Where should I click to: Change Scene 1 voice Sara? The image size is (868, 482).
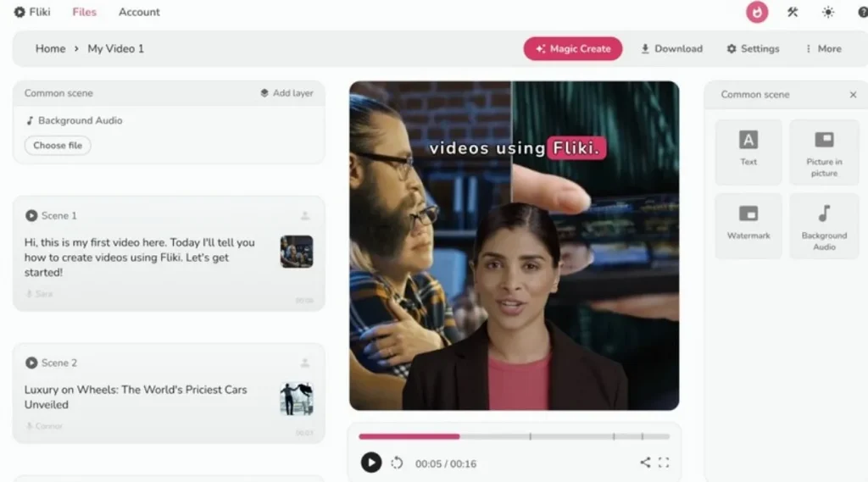(39, 294)
